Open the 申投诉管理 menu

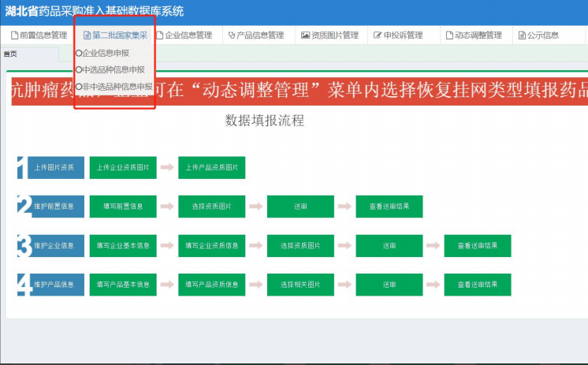(403, 35)
